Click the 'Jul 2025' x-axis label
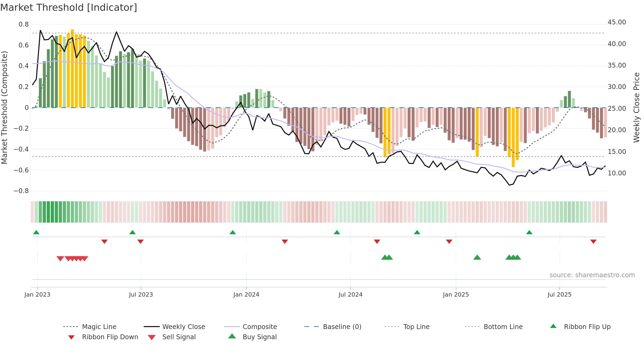 (x=559, y=294)
